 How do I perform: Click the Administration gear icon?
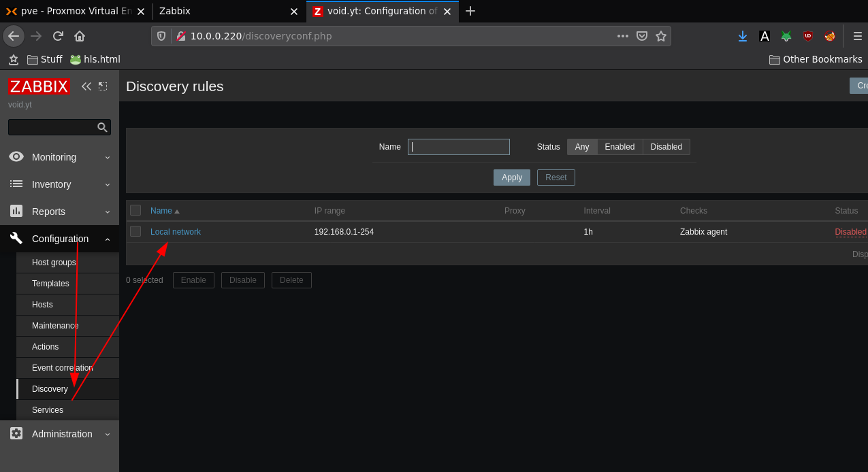click(16, 433)
